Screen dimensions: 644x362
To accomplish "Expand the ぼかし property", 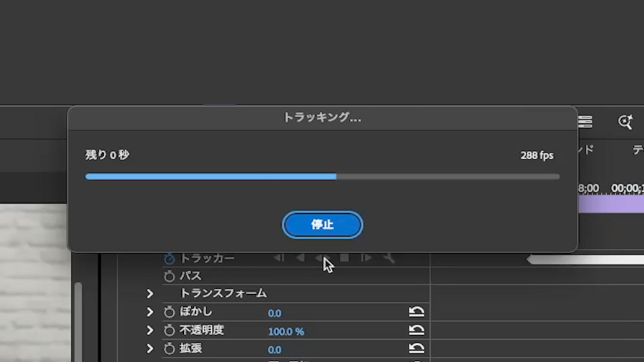I will tap(150, 312).
